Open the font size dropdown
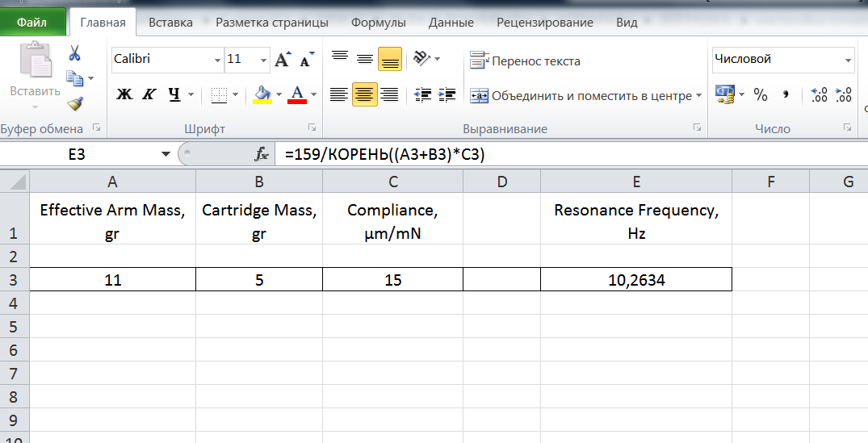The width and height of the screenshot is (868, 443). pyautogui.click(x=264, y=60)
